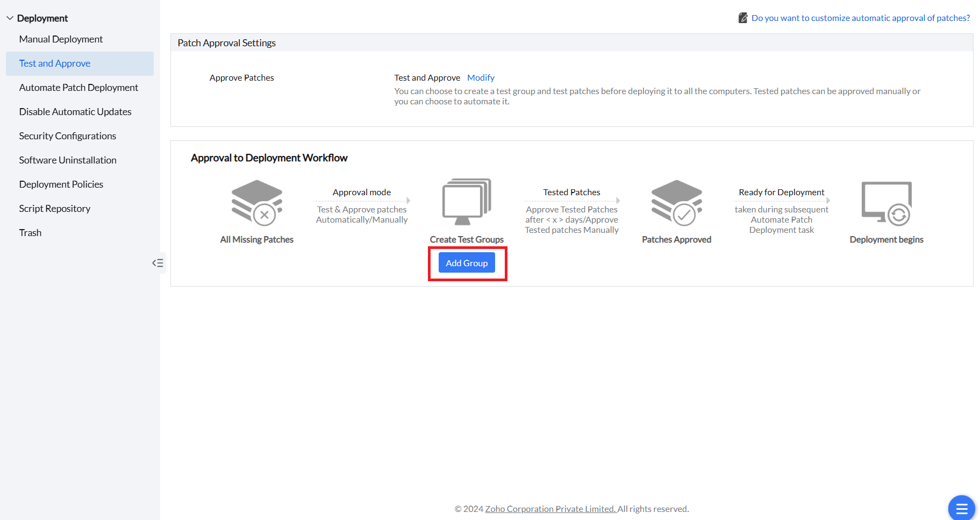Viewport: 980px width, 520px height.
Task: Select Security Configurations
Action: (67, 136)
